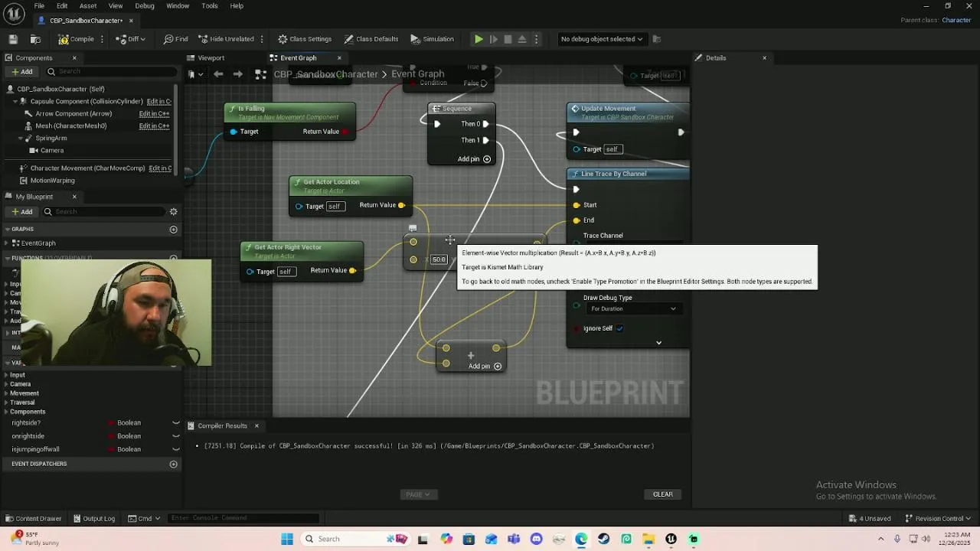Open the Diff dropdown in the toolbar
Viewport: 980px width, 551px height.
click(131, 39)
